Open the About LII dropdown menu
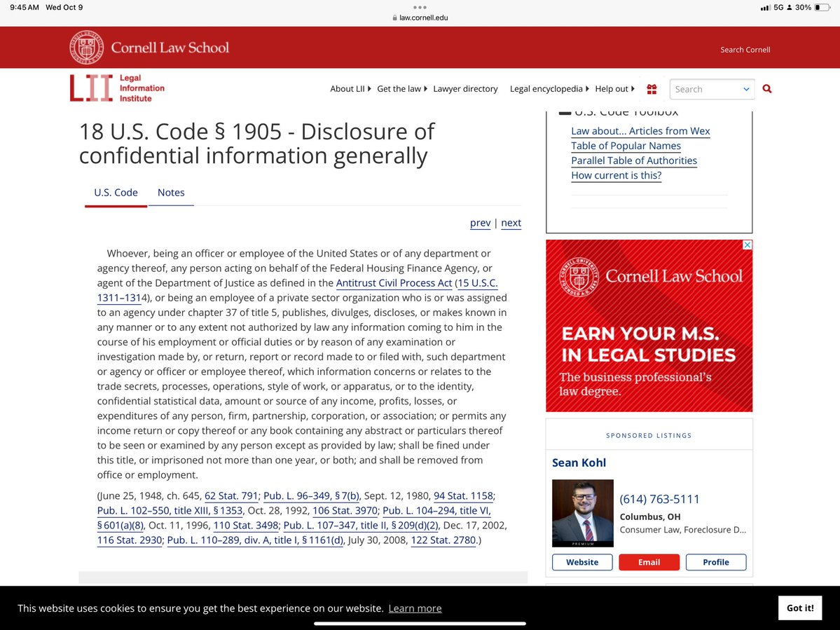This screenshot has width=840, height=630. click(x=350, y=89)
